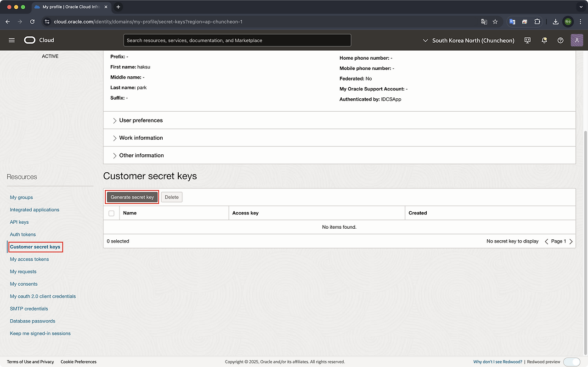Open API keys in Resources list
Image resolution: width=588 pixels, height=367 pixels.
point(19,222)
